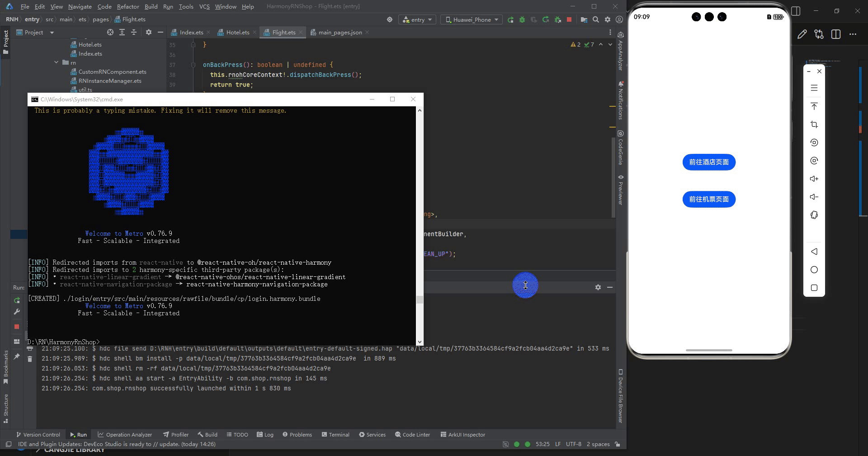The width and height of the screenshot is (868, 456).
Task: Collapse all in Project panel toolbar
Action: pyautogui.click(x=134, y=33)
